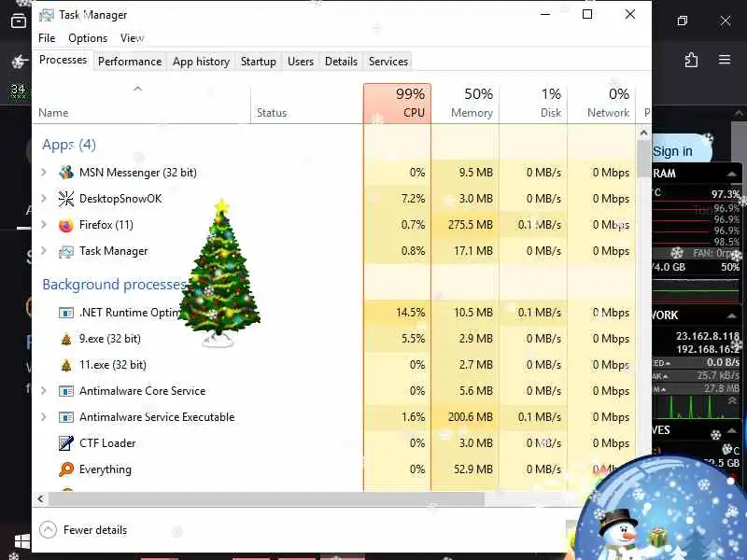This screenshot has width=747, height=560.
Task: Click the CTF Loader pen icon
Action: point(65,442)
